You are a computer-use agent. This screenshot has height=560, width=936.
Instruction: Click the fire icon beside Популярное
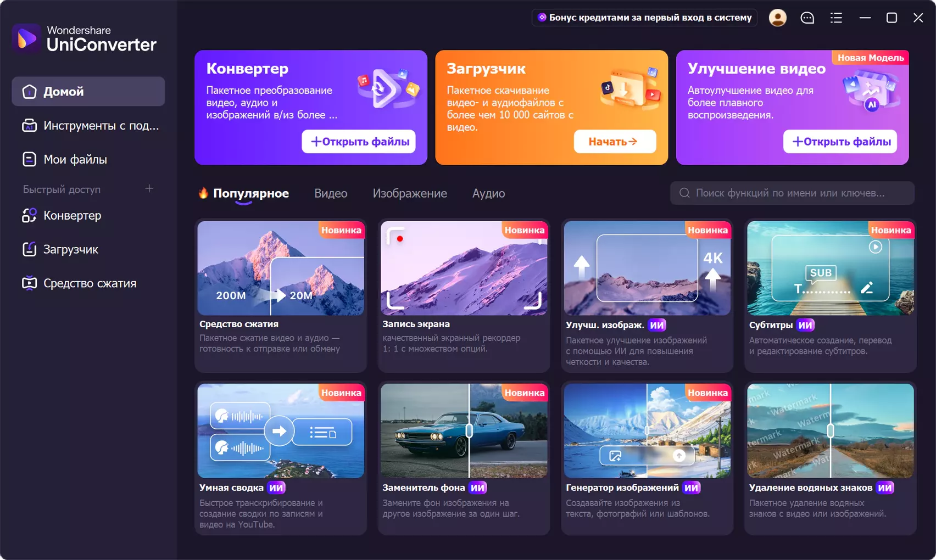pyautogui.click(x=203, y=193)
